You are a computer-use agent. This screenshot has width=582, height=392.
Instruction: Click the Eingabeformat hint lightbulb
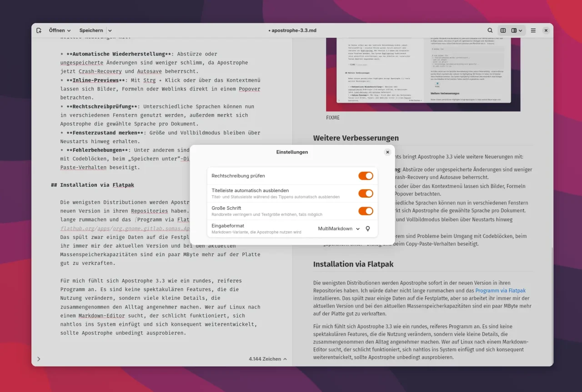point(367,228)
